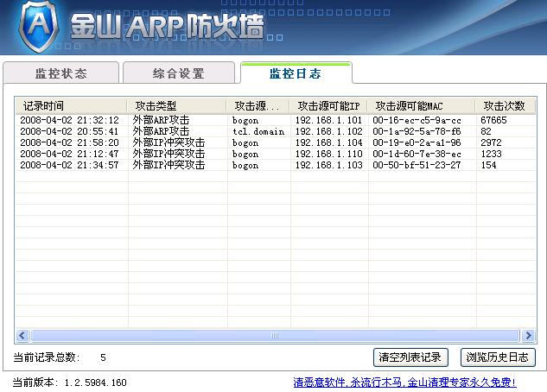The height and width of the screenshot is (392, 547).
Task: Click IP address 192.168.1.110
Action: coord(328,154)
